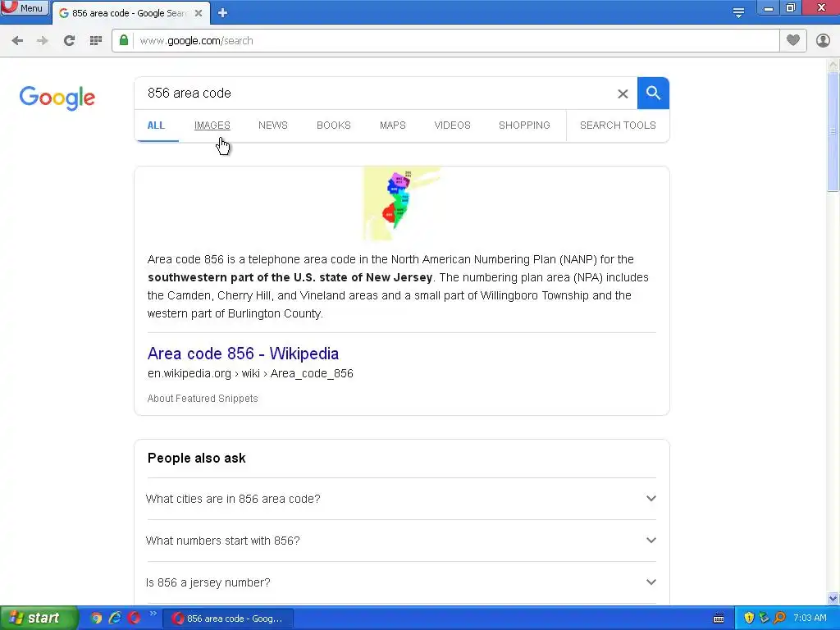The width and height of the screenshot is (840, 630).
Task: Select the ALL search tab
Action: (156, 126)
